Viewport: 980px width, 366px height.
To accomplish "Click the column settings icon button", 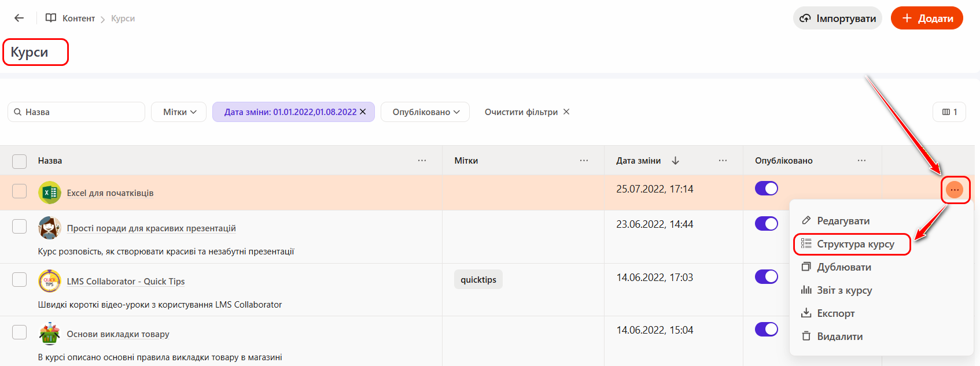I will (949, 112).
